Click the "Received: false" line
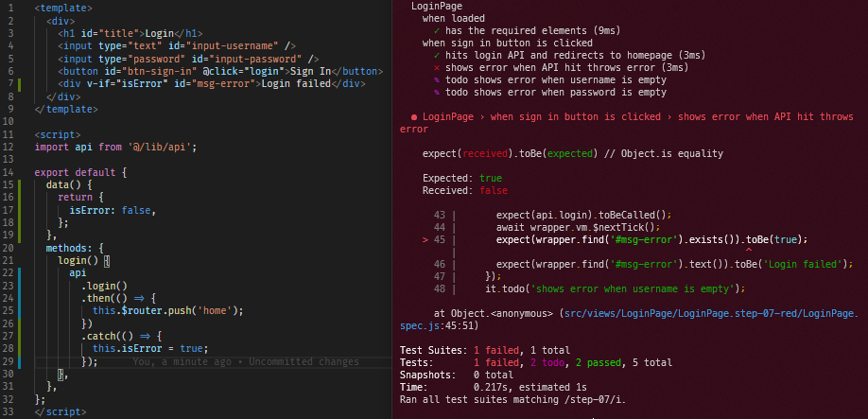The width and height of the screenshot is (868, 419). pyautogui.click(x=465, y=190)
